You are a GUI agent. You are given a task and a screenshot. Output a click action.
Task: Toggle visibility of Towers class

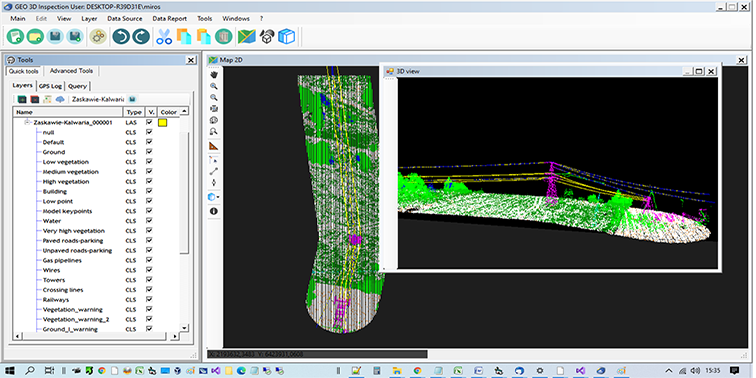pos(149,280)
